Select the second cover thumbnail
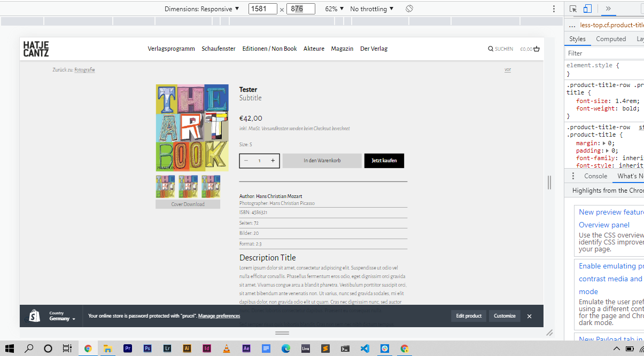 [x=188, y=186]
